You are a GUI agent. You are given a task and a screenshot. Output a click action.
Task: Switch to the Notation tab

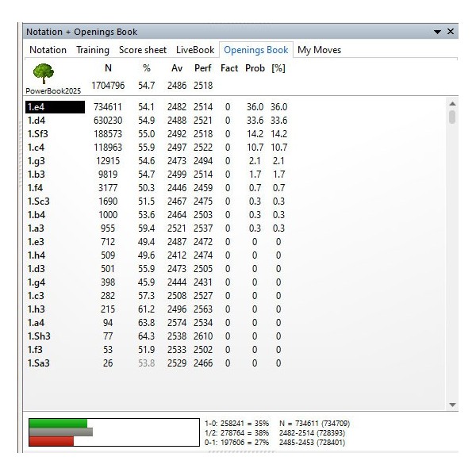coord(48,50)
